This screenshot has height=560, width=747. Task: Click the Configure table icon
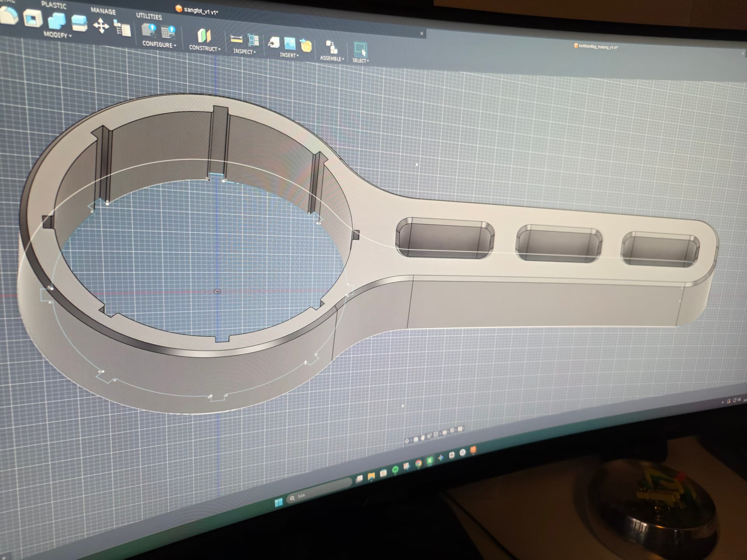coord(168,32)
